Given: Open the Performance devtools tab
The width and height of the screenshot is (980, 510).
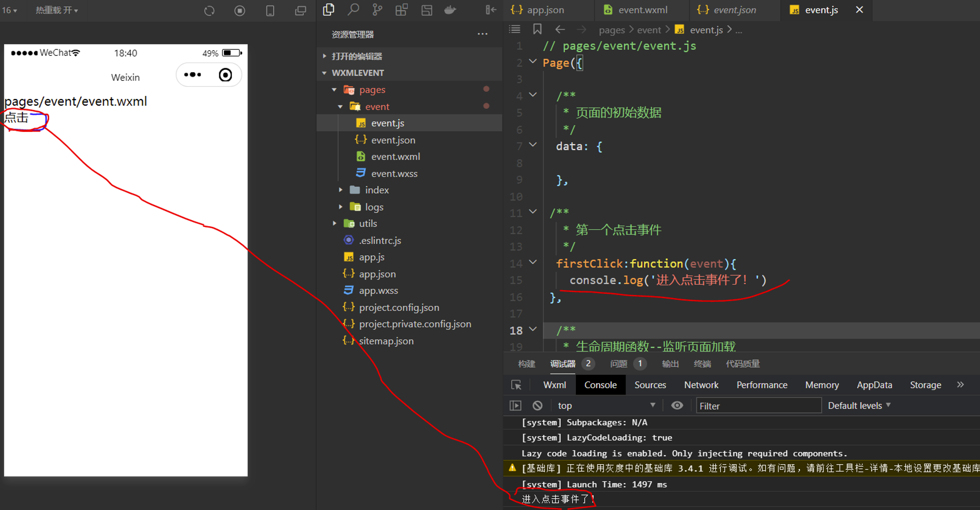Looking at the screenshot, I should pyautogui.click(x=762, y=385).
